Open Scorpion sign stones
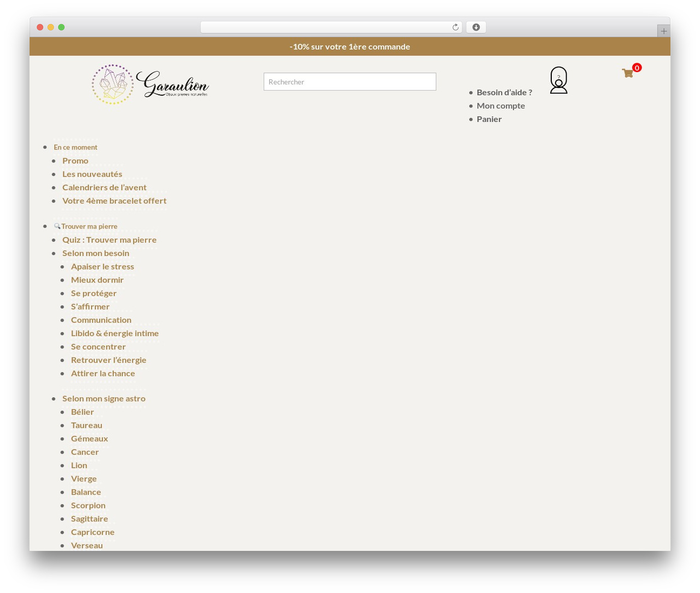 (x=88, y=505)
